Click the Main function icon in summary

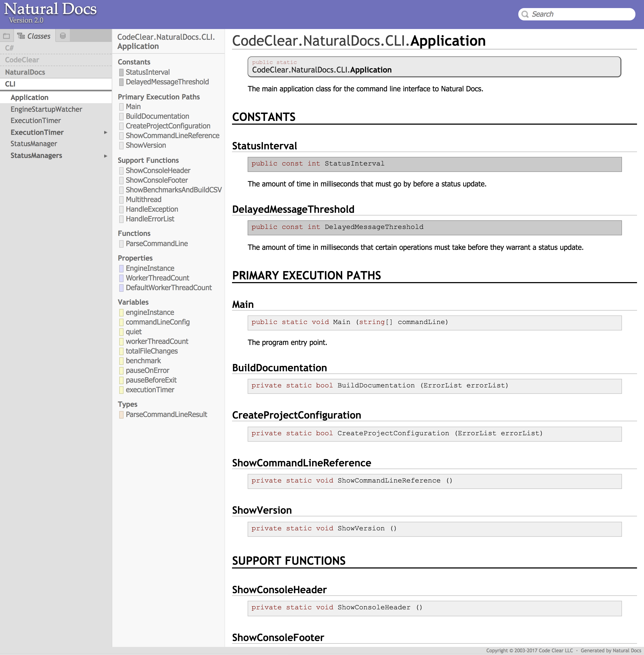point(121,107)
